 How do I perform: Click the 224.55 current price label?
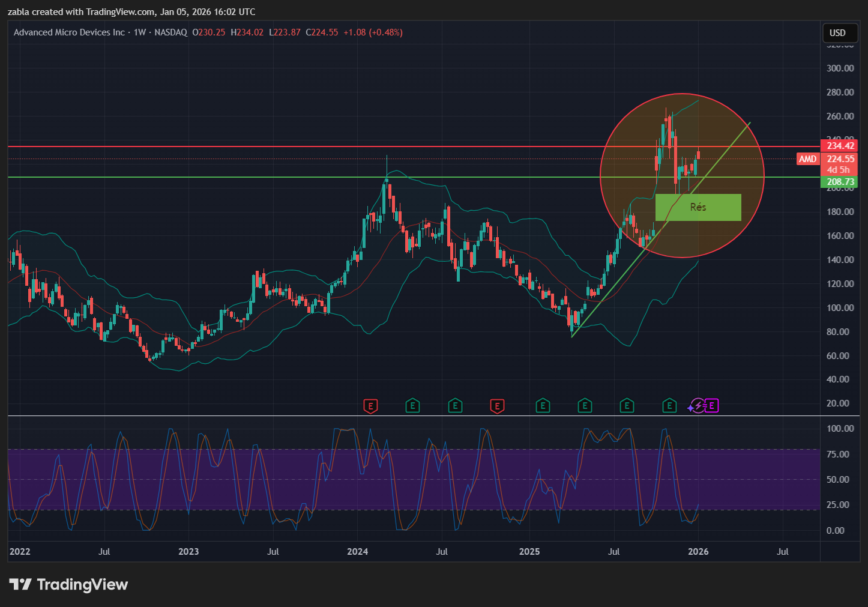tap(840, 159)
